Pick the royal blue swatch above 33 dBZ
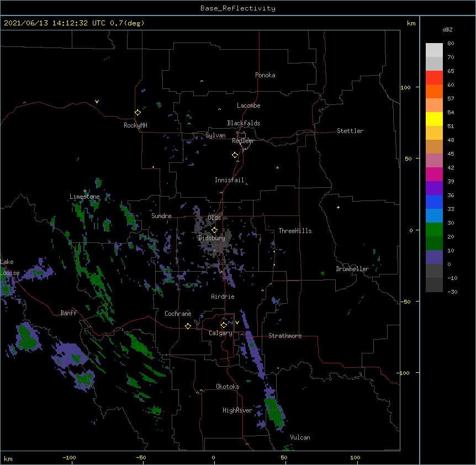Screen dimensions: 476x465 point(434,202)
